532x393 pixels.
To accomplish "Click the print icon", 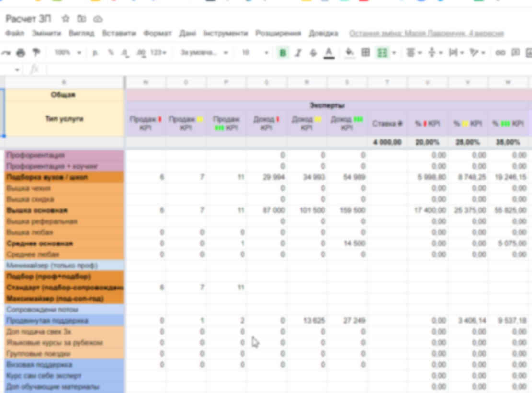I will [21, 53].
